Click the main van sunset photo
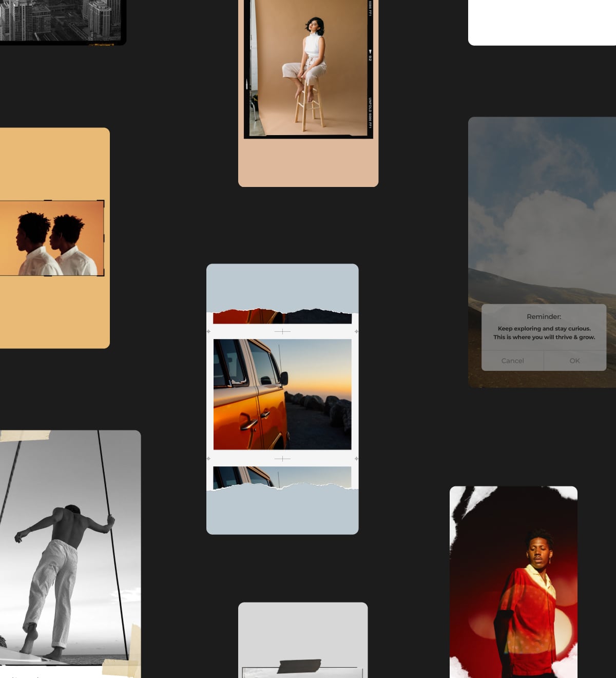Image resolution: width=616 pixels, height=678 pixels. tap(282, 395)
